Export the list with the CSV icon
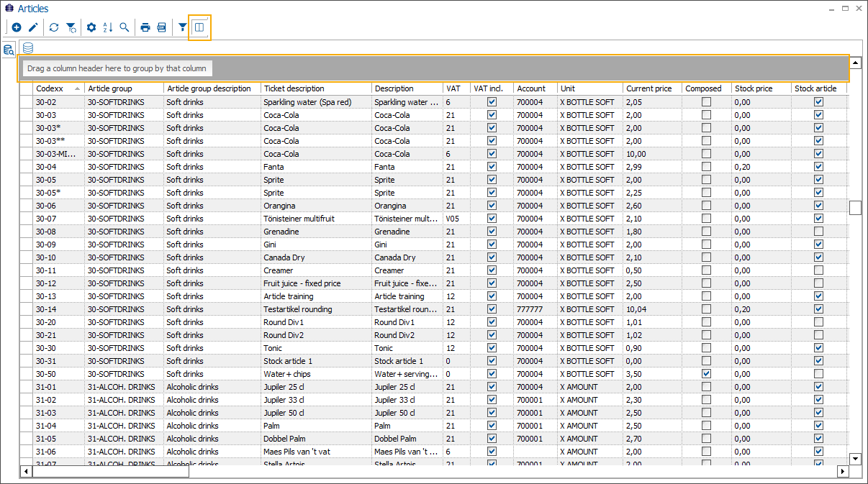This screenshot has width=868, height=484. pos(162,28)
